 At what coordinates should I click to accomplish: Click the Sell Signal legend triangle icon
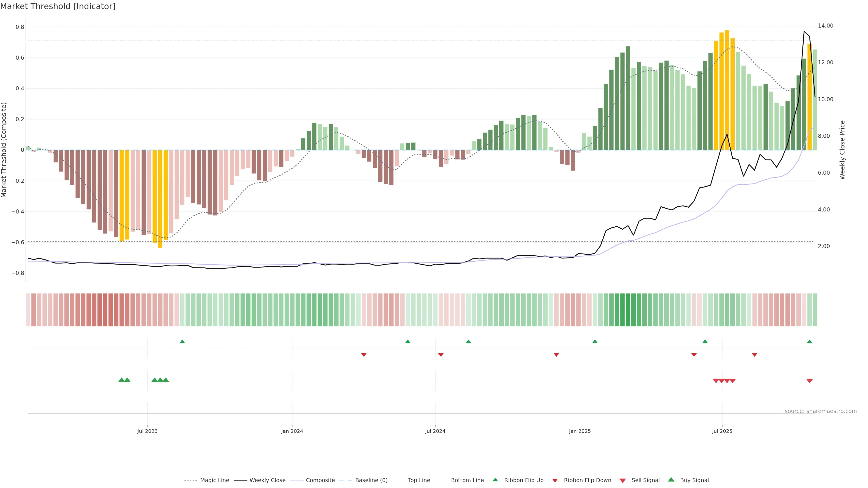tap(622, 480)
